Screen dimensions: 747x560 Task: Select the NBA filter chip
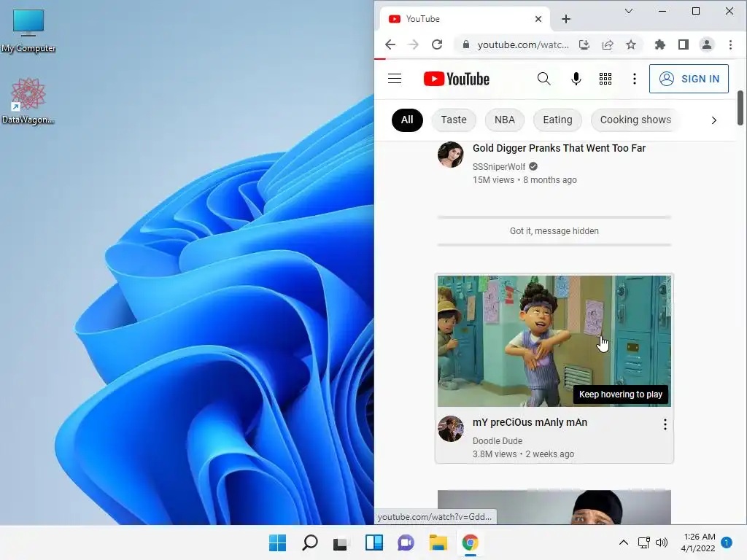click(505, 120)
